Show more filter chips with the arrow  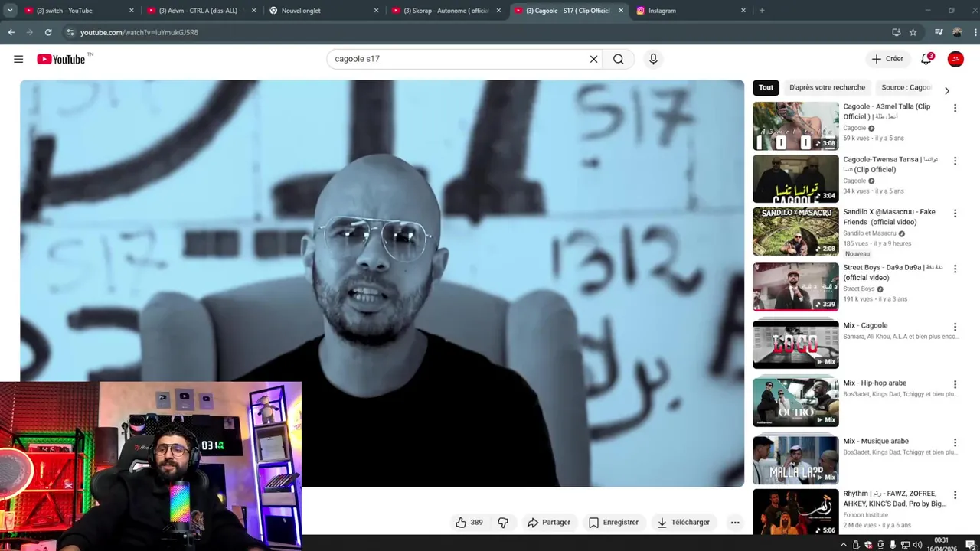947,90
